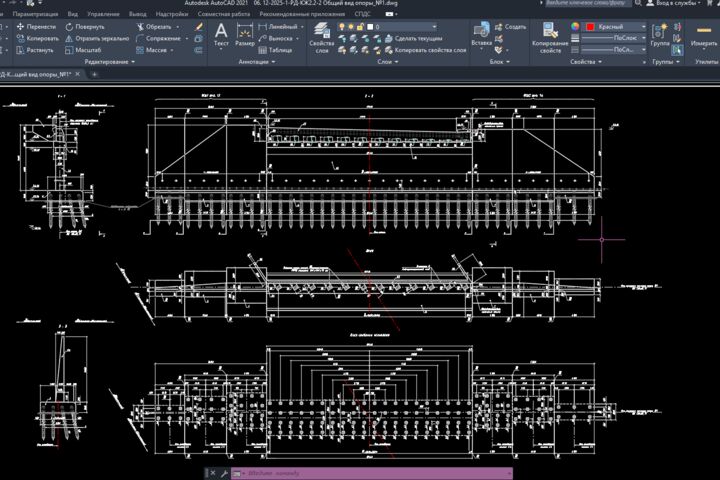Screen dimensions: 720x480
Task: Click the Группа (Group) tool
Action: [x=660, y=34]
